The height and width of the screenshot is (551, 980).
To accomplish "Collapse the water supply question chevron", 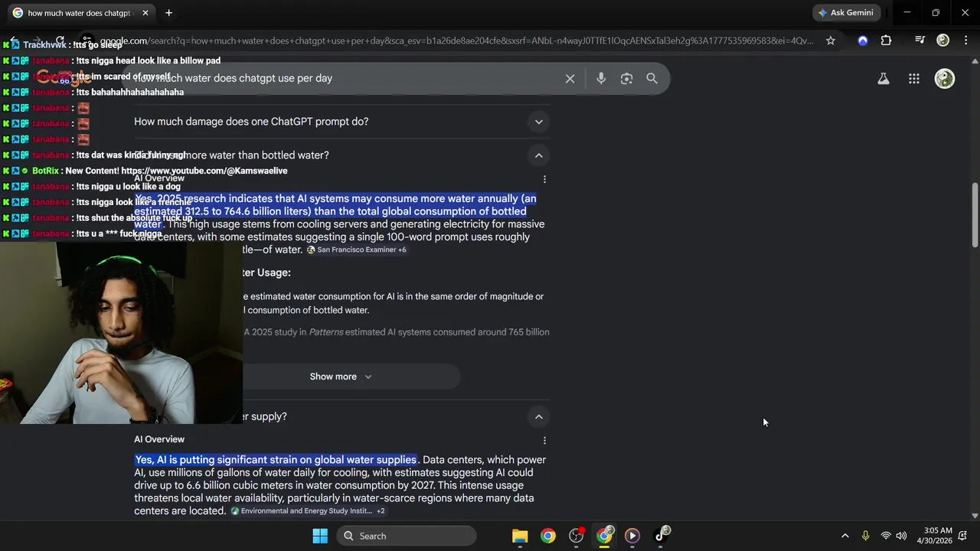I will pyautogui.click(x=539, y=416).
